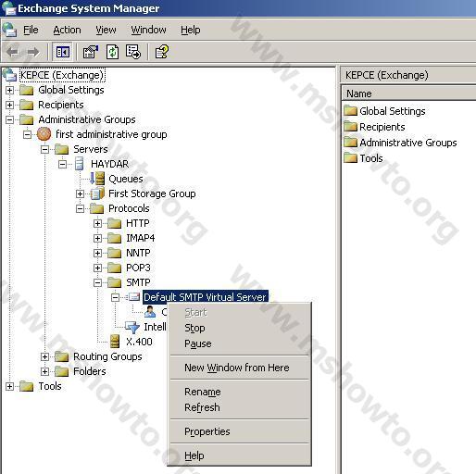Select Default SMTP Virtual Server tree item
This screenshot has width=476, height=474.
pos(206,297)
